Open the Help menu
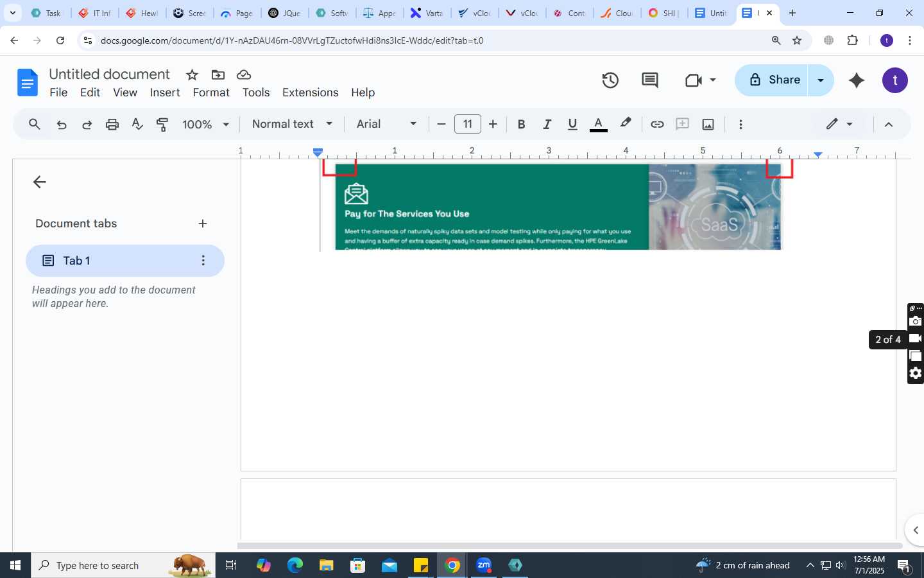The height and width of the screenshot is (578, 924). tap(363, 92)
